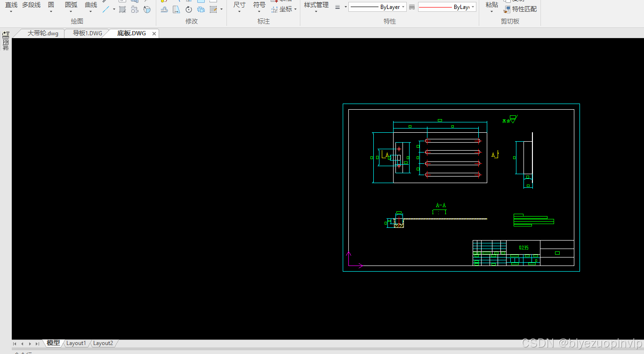Switch to the 导板1.DWG tab
Image resolution: width=644 pixels, height=354 pixels.
click(x=87, y=33)
